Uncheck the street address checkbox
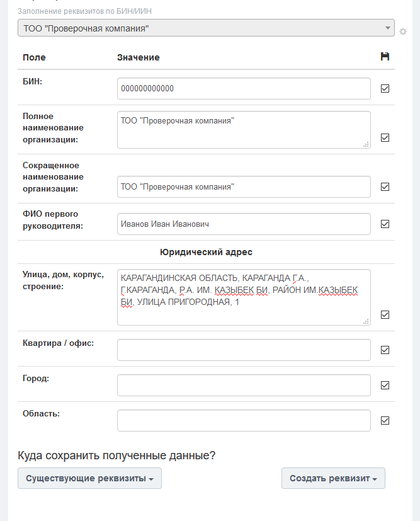The image size is (420, 521). point(385,315)
